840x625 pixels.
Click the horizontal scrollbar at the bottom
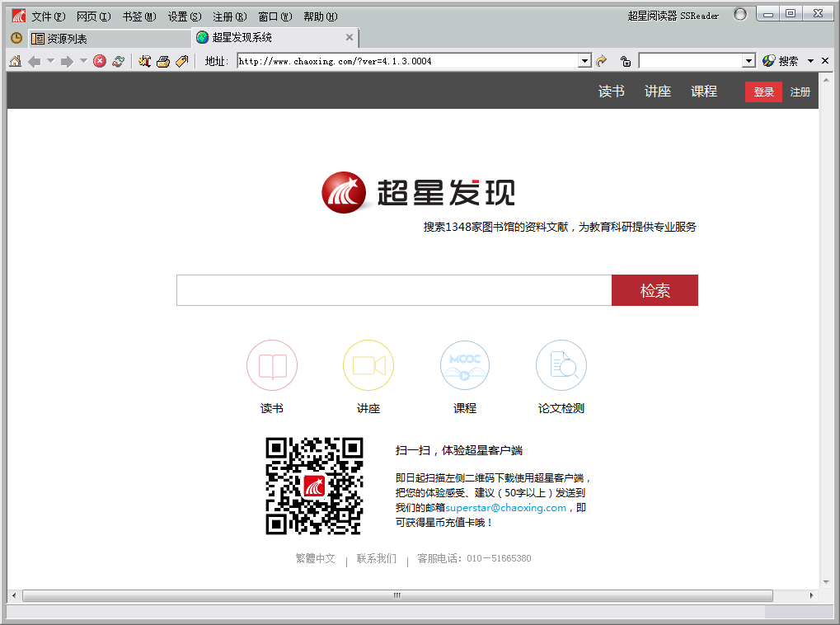click(397, 595)
